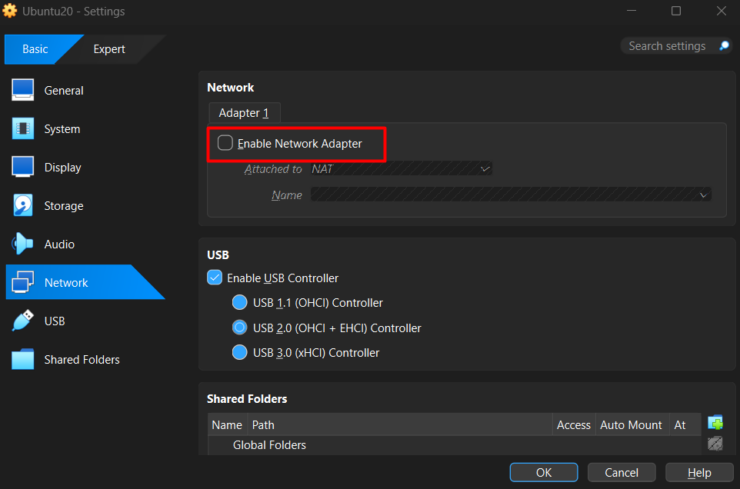Screen dimensions: 740x489
Task: Go to Display settings category label
Action: pyautogui.click(x=63, y=168)
